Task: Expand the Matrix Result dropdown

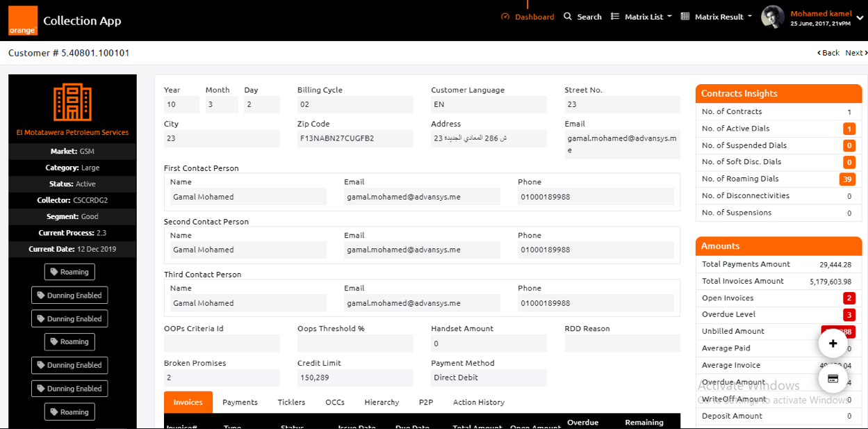Action: (716, 17)
